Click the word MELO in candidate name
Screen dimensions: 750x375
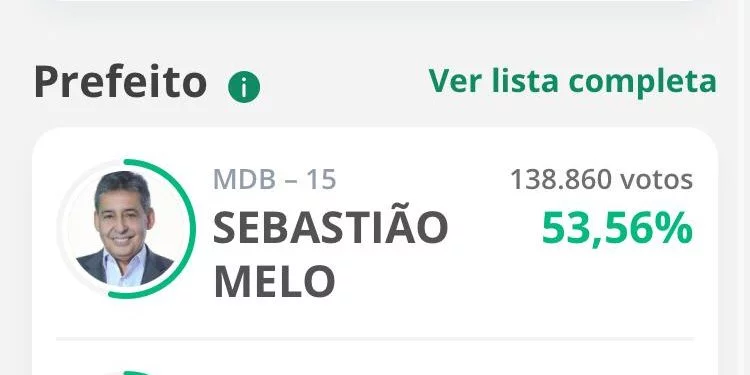(274, 281)
